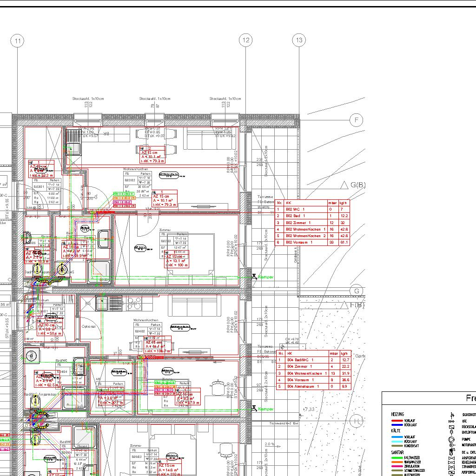Click the grid axis marker 11
Image resolution: width=476 pixels, height=476 pixels.
tap(18, 41)
